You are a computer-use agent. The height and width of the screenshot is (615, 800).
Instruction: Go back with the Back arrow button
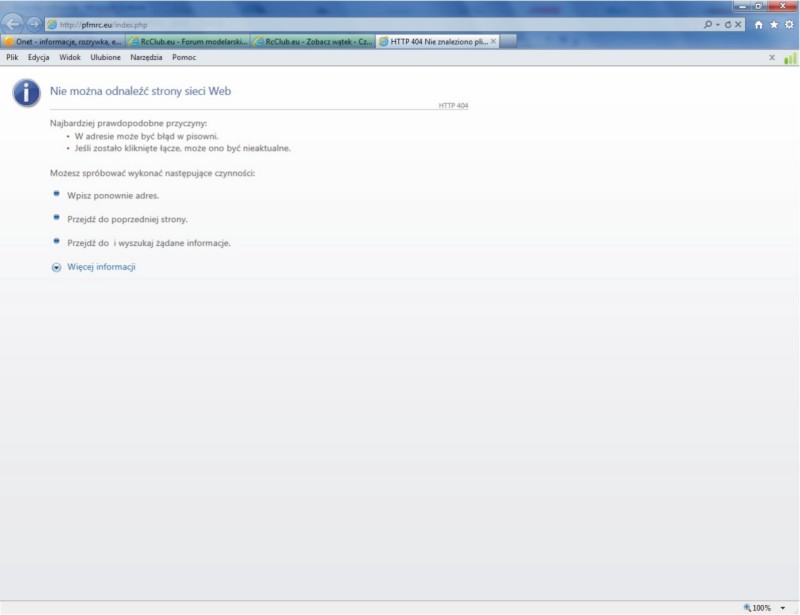coord(12,23)
